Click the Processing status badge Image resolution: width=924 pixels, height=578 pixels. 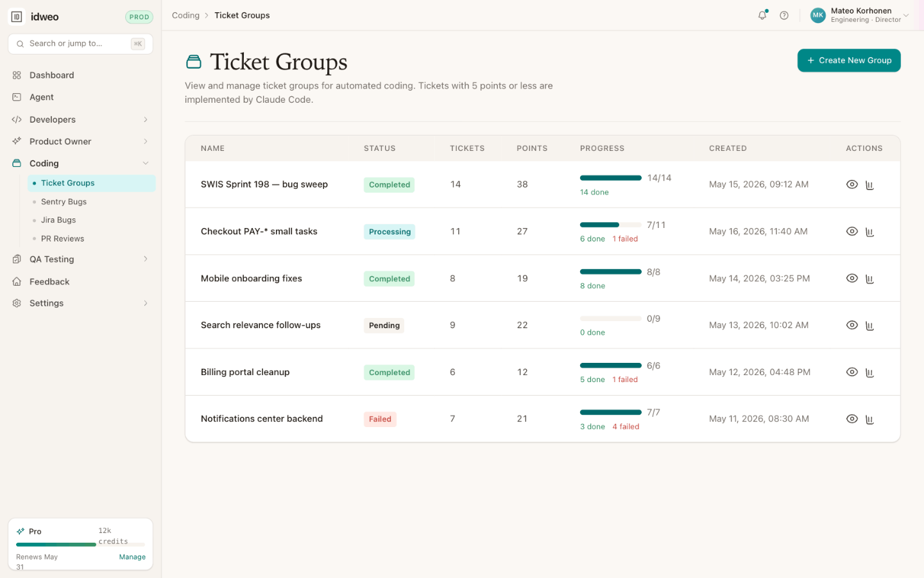(389, 232)
